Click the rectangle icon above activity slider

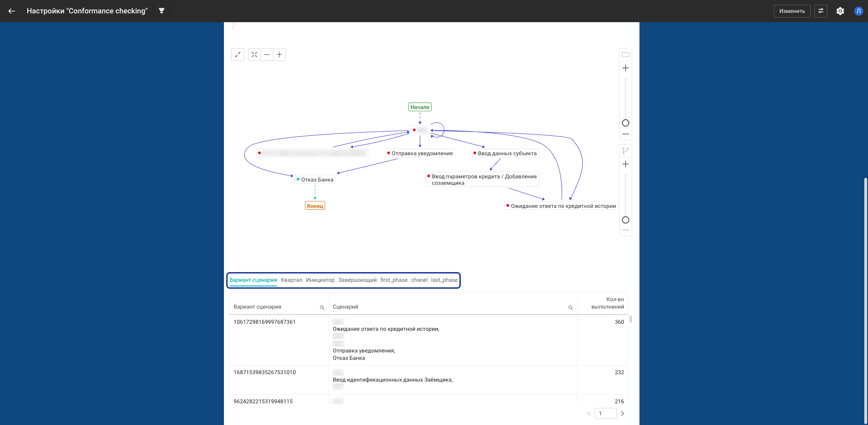pos(626,55)
